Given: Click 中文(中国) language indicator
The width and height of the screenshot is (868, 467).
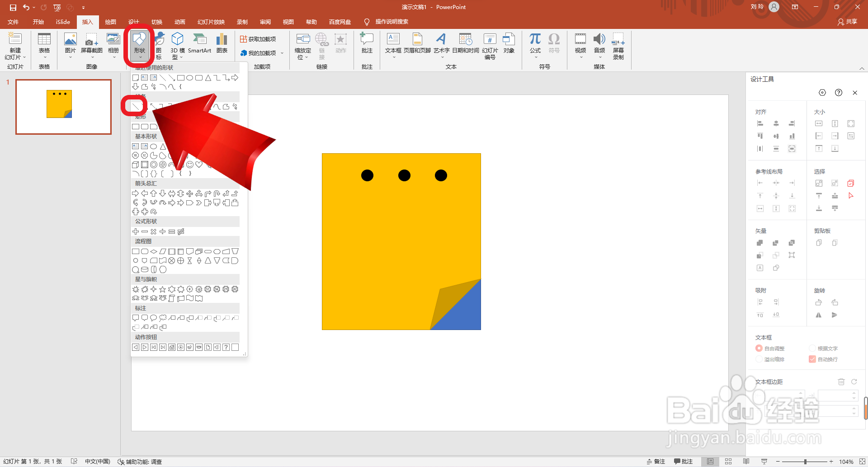Looking at the screenshot, I should (98, 462).
